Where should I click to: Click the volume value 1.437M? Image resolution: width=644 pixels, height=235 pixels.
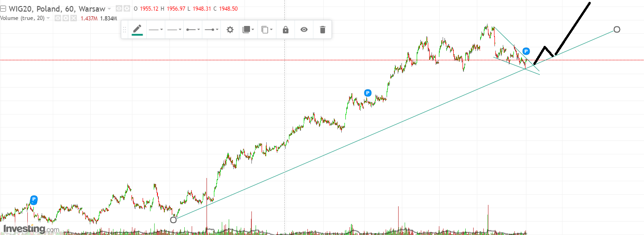coord(89,19)
